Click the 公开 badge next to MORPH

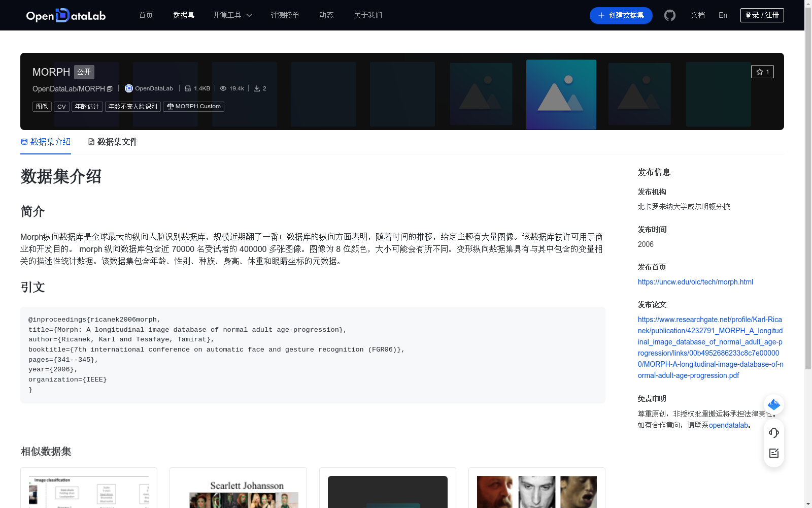[x=84, y=72]
